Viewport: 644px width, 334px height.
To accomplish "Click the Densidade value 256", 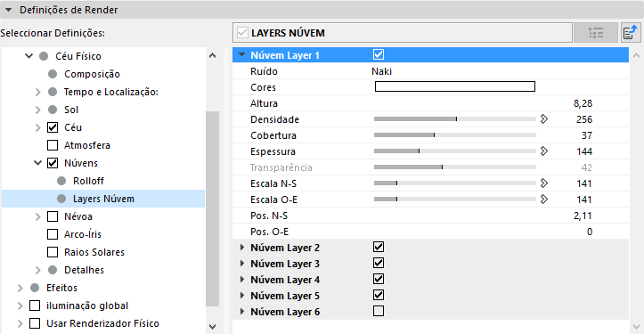I will click(x=584, y=119).
